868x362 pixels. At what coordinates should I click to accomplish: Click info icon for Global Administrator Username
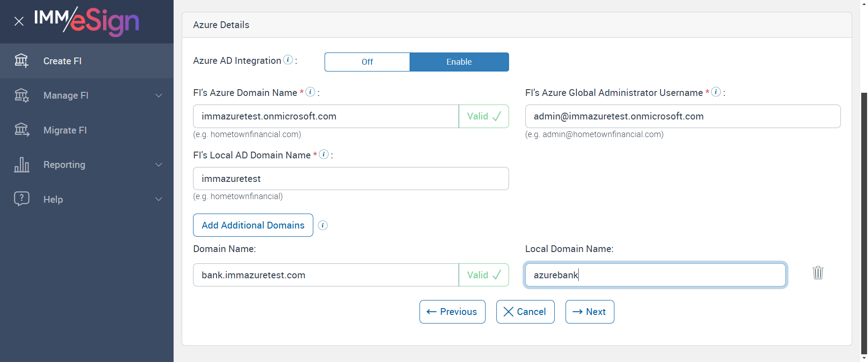716,92
